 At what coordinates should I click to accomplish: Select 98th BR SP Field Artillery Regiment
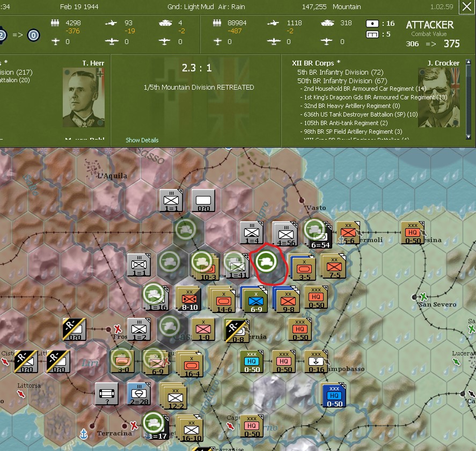351,131
